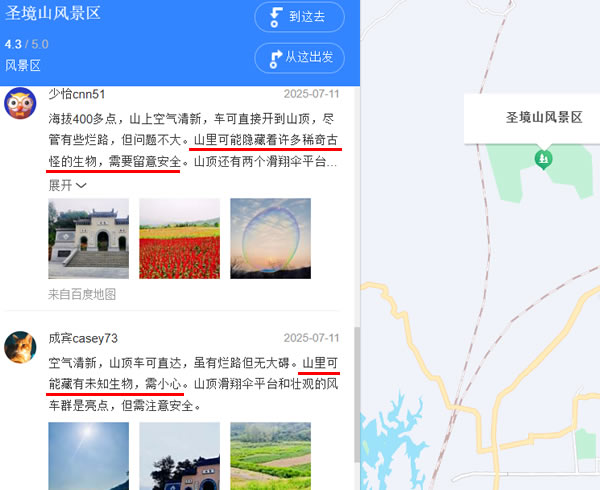Click the username 成宾casey73
Image resolution: width=600 pixels, height=490 pixels.
pos(83,338)
